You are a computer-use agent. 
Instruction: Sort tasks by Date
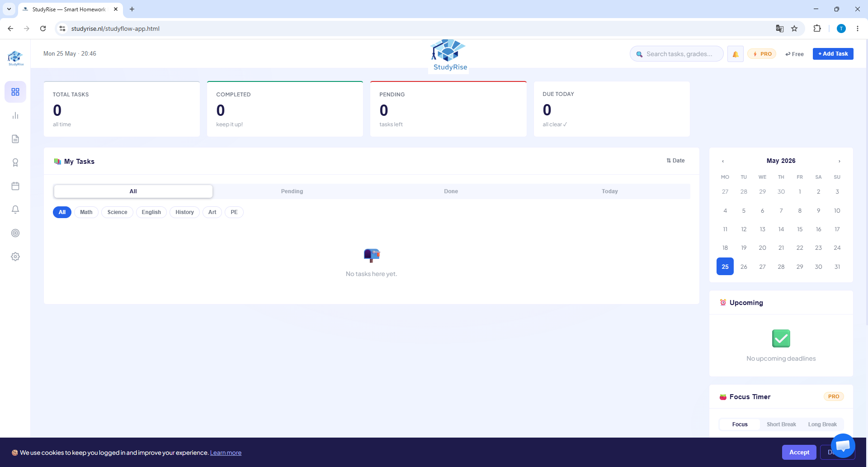[x=675, y=161]
